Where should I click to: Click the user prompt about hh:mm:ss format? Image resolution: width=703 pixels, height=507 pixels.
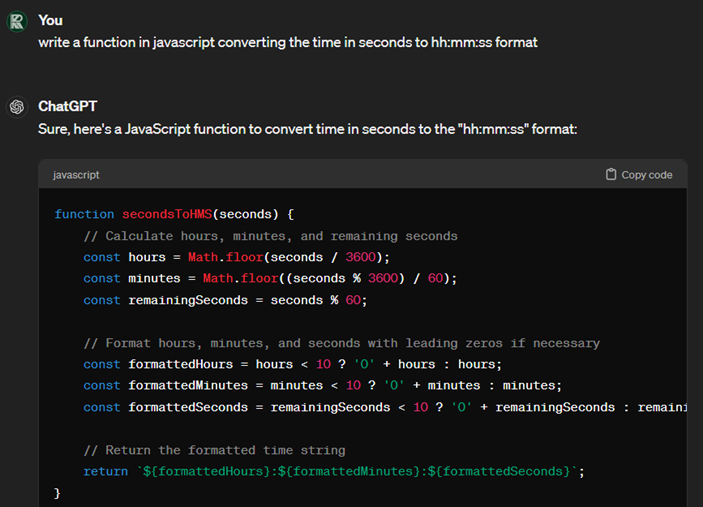288,42
